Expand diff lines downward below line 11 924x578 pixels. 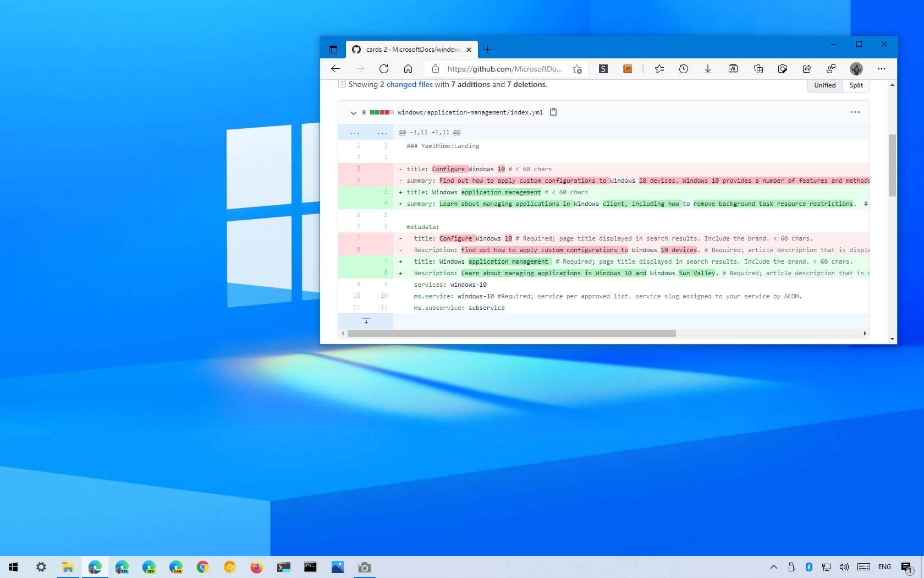pos(366,321)
